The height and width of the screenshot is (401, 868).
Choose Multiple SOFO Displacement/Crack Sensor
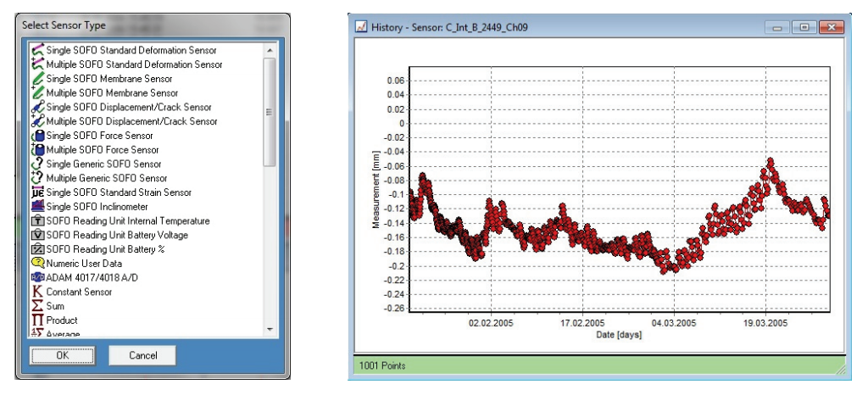[131, 121]
